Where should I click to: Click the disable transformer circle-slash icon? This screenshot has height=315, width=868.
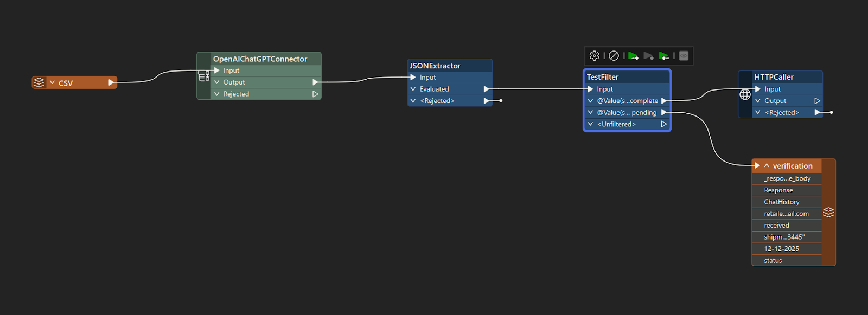click(x=614, y=56)
